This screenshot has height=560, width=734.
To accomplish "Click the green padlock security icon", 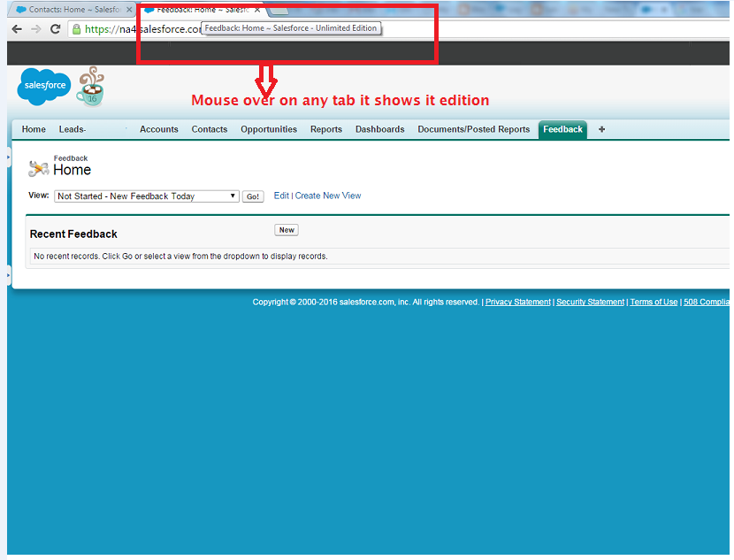I will point(76,29).
